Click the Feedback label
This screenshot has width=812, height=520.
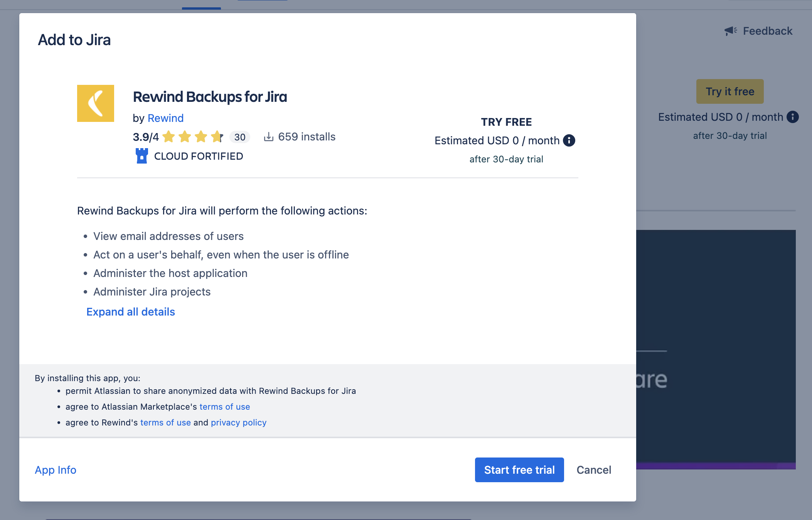(768, 30)
